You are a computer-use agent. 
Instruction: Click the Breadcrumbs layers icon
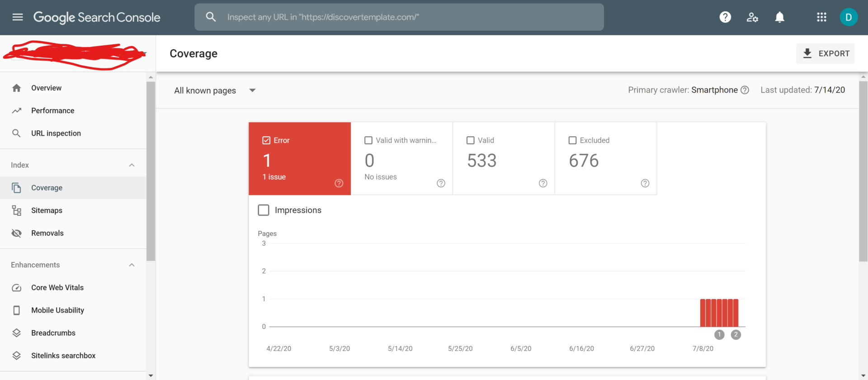17,333
